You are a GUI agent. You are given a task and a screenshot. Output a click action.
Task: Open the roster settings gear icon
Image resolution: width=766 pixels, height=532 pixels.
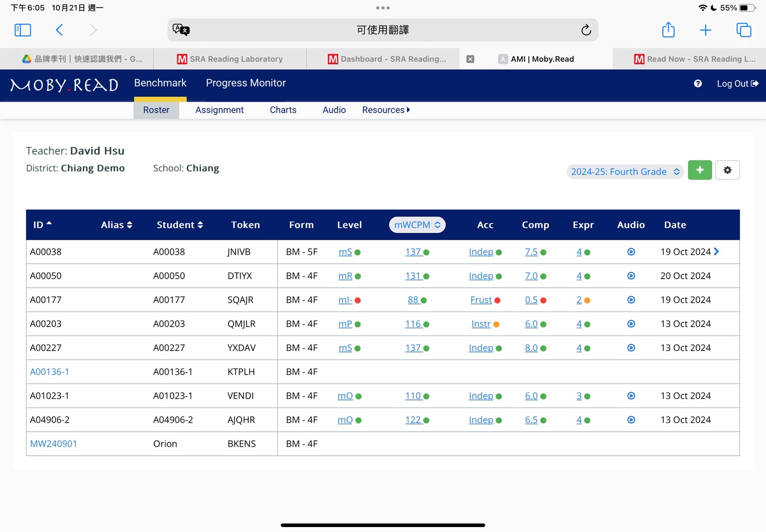[727, 170]
